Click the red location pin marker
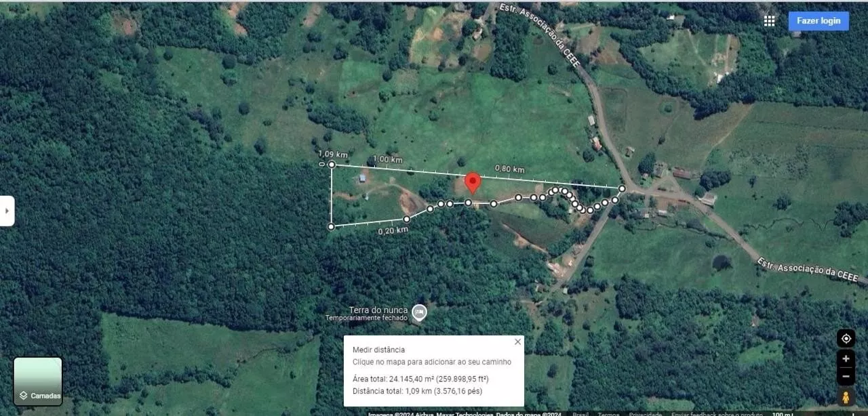 (473, 182)
